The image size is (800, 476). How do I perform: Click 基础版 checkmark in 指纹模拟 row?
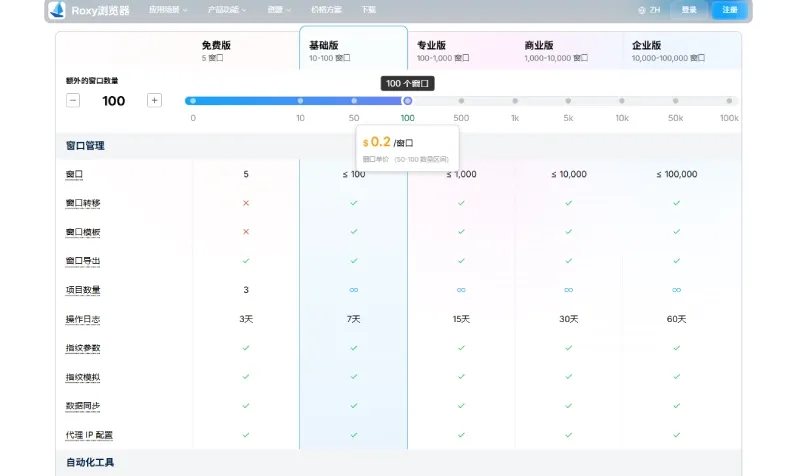(354, 377)
